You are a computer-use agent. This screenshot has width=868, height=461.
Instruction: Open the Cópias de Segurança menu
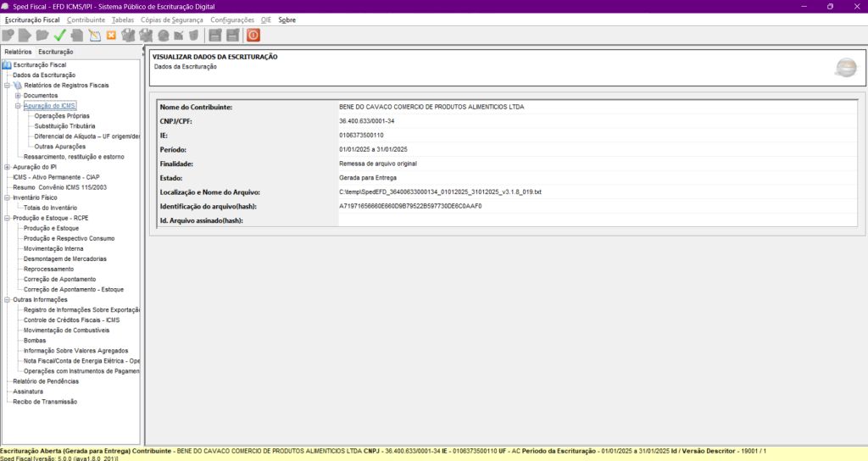coord(171,20)
